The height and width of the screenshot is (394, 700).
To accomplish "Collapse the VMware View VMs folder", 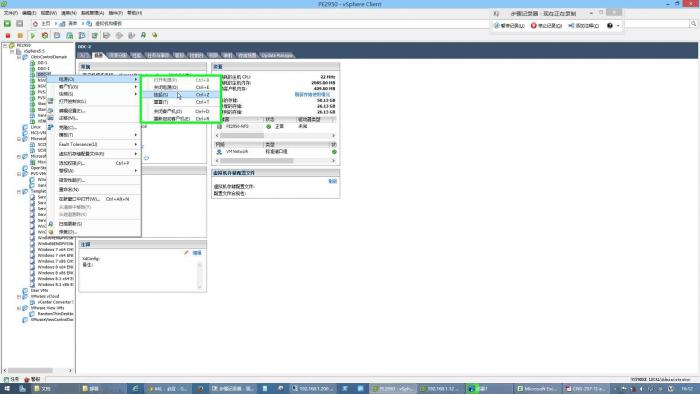I will [19, 308].
